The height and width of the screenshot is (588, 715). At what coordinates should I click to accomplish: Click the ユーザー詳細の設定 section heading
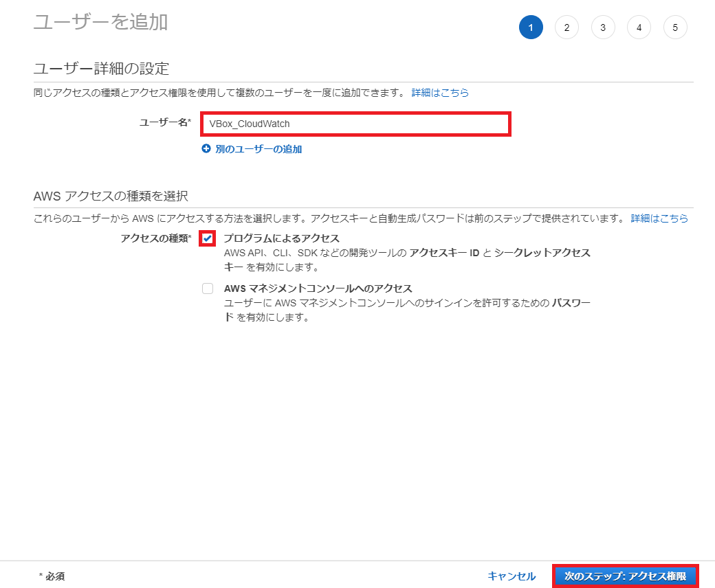click(101, 68)
